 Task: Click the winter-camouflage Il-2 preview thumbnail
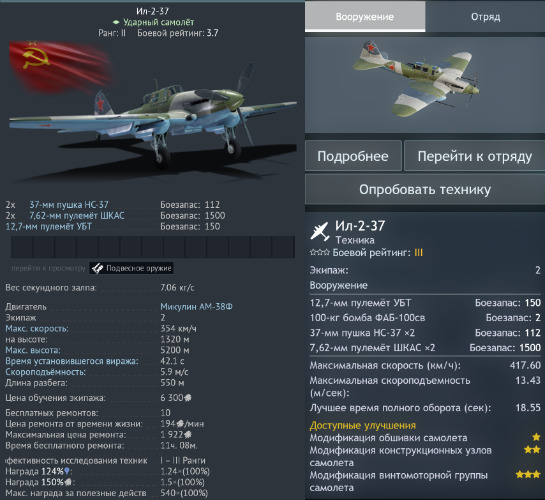[425, 84]
